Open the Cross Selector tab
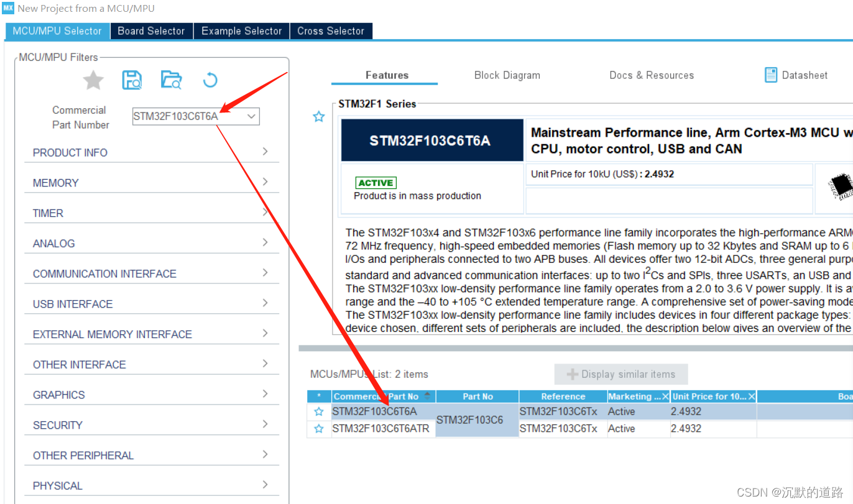This screenshot has width=853, height=504. pos(331,31)
